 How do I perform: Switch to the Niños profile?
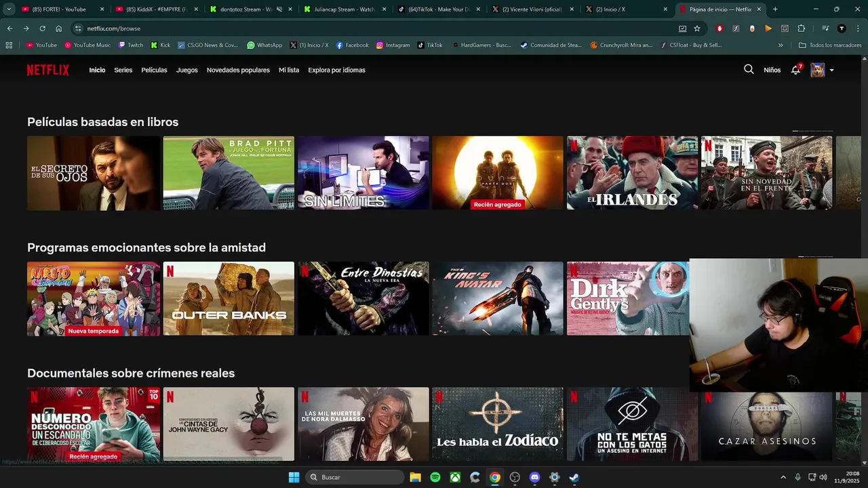click(x=772, y=70)
